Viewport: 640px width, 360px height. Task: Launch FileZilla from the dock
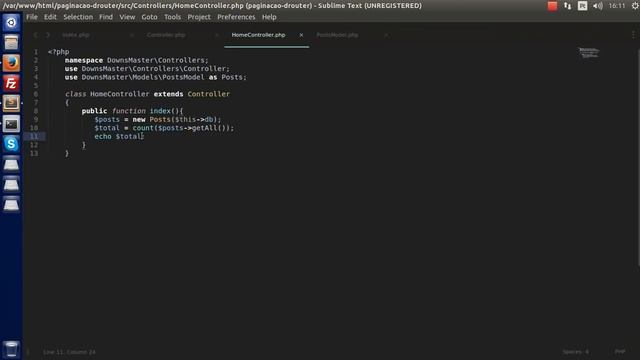(11, 83)
